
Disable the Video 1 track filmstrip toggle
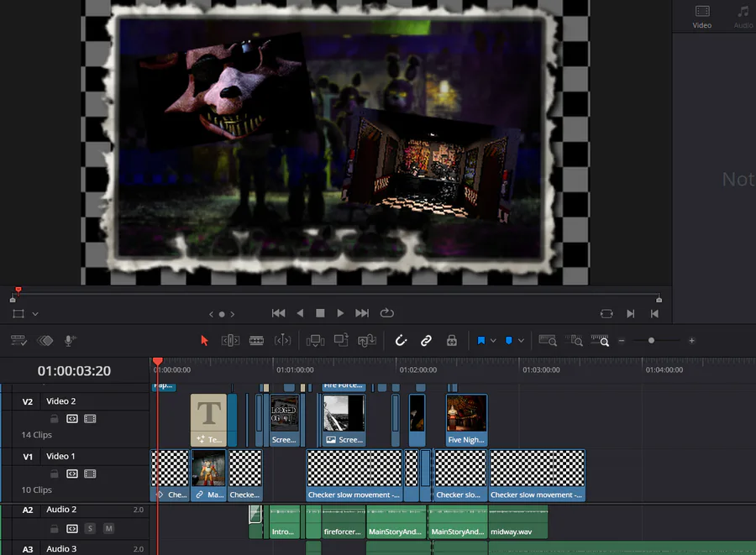click(x=90, y=474)
